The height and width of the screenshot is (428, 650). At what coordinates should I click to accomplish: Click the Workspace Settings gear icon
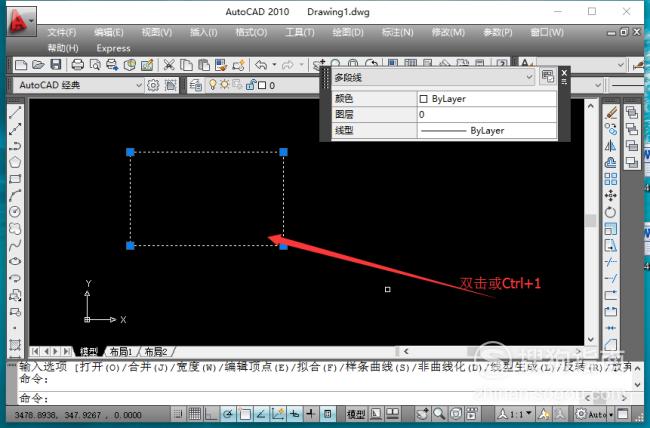tap(153, 85)
